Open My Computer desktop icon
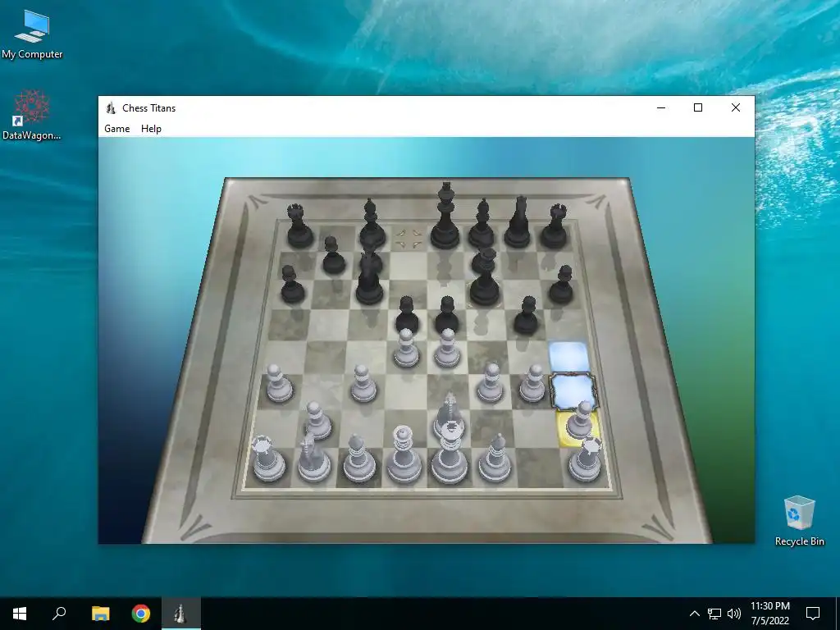 (32, 34)
